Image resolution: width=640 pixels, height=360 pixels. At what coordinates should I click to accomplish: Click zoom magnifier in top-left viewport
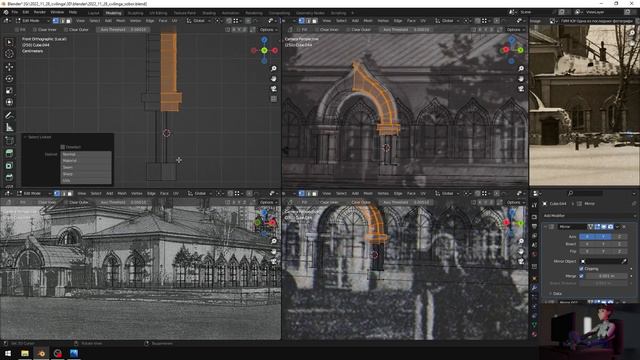coord(273,69)
